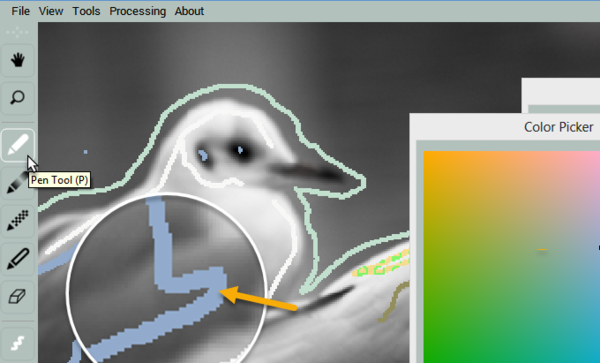
Task: Open the Tools menu
Action: pos(86,11)
